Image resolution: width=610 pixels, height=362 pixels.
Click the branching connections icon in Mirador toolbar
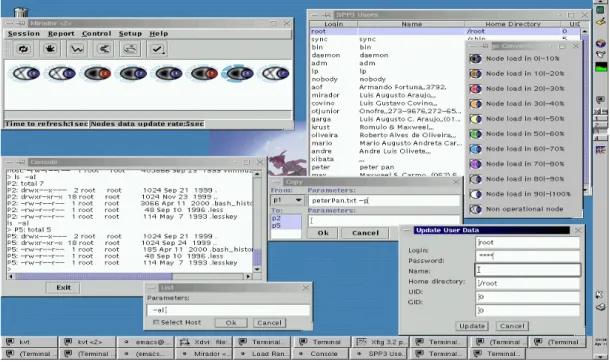point(103,49)
